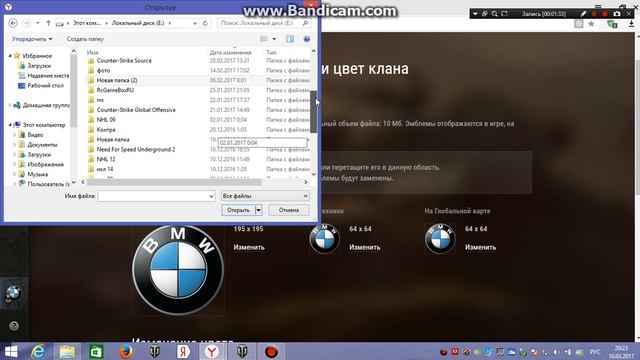Open File Explorer from the taskbar
This screenshot has width=640, height=360.
coord(67,351)
